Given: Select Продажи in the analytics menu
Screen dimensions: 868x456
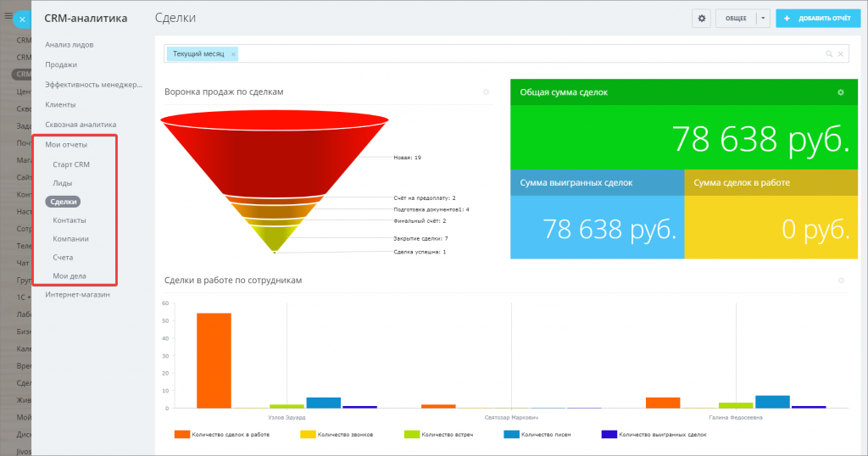Looking at the screenshot, I should click(61, 64).
